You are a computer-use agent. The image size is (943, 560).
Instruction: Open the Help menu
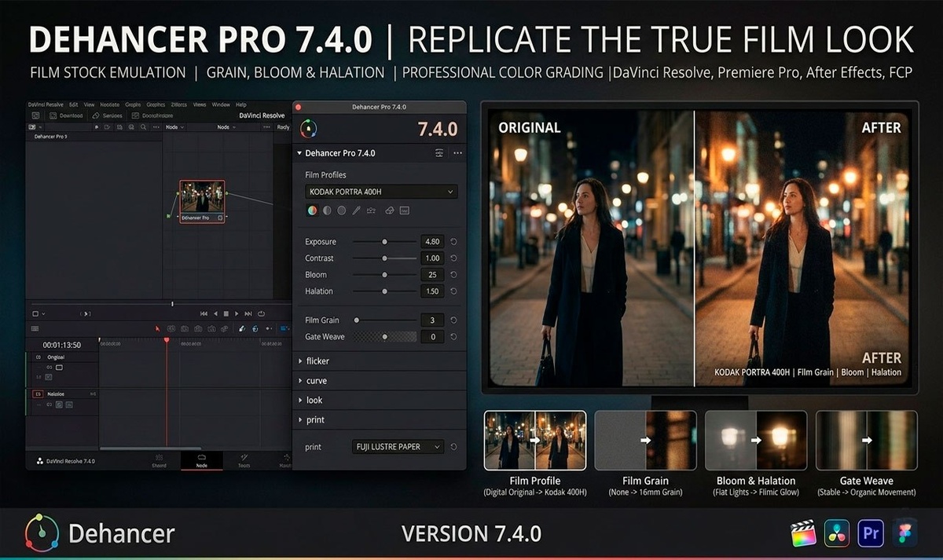pyautogui.click(x=240, y=104)
